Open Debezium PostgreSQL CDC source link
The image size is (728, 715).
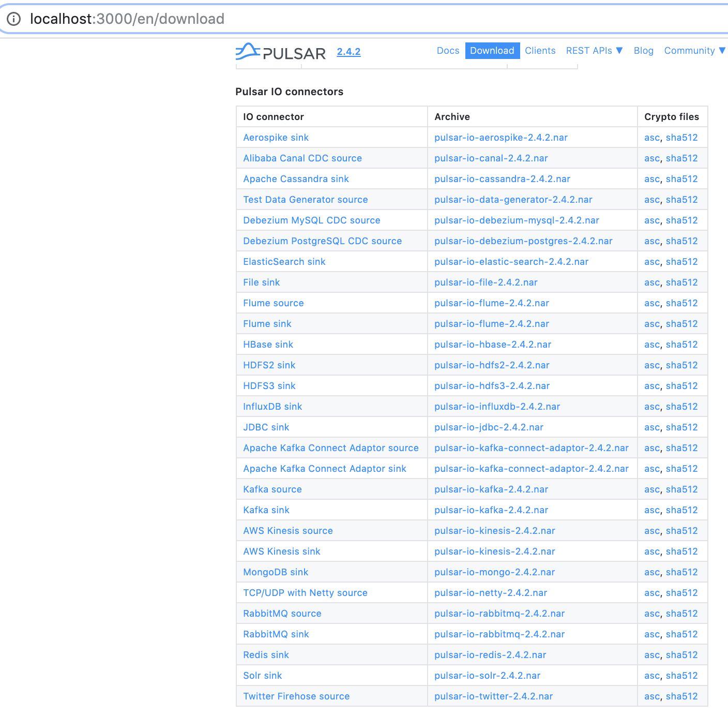pos(322,241)
